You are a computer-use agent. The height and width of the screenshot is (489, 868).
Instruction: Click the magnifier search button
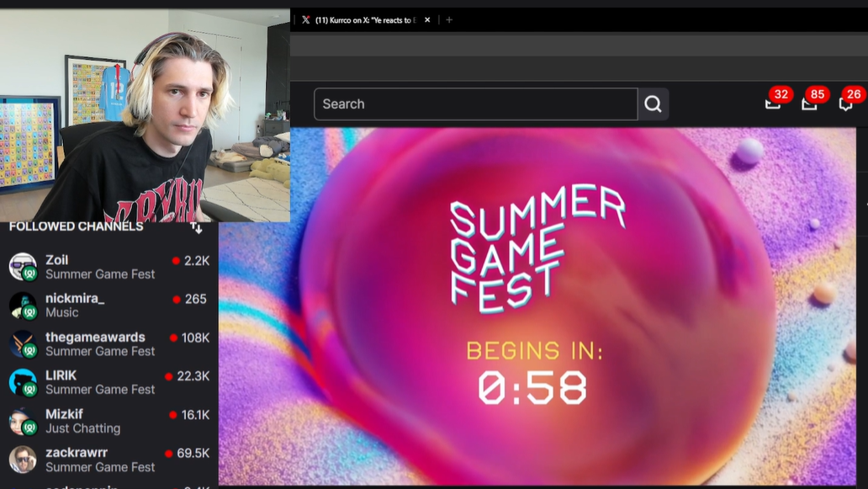(654, 104)
